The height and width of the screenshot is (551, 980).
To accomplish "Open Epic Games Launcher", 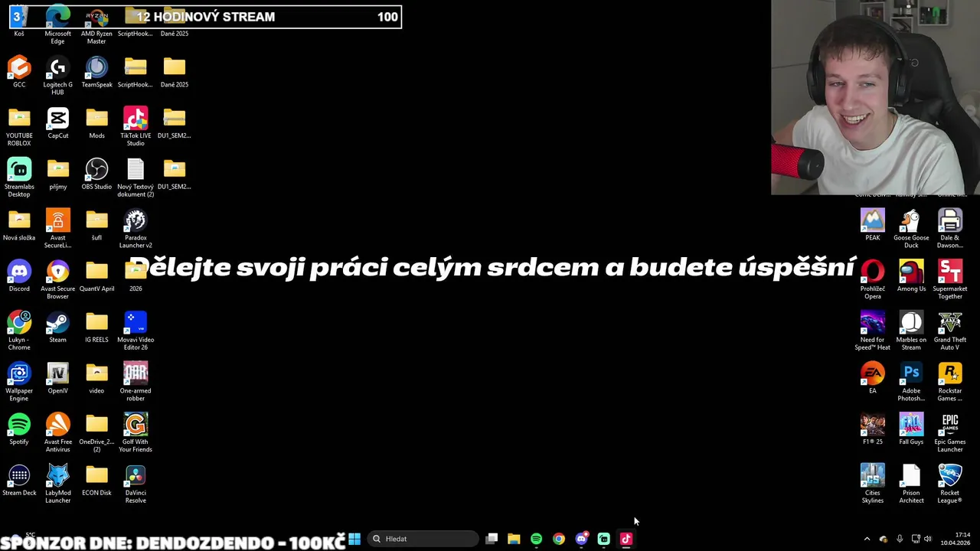I will [x=950, y=432].
